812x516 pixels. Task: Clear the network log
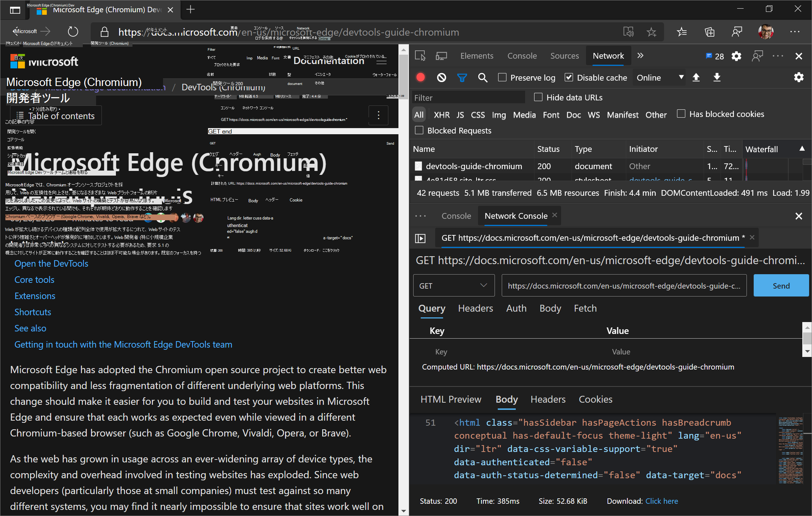(441, 77)
